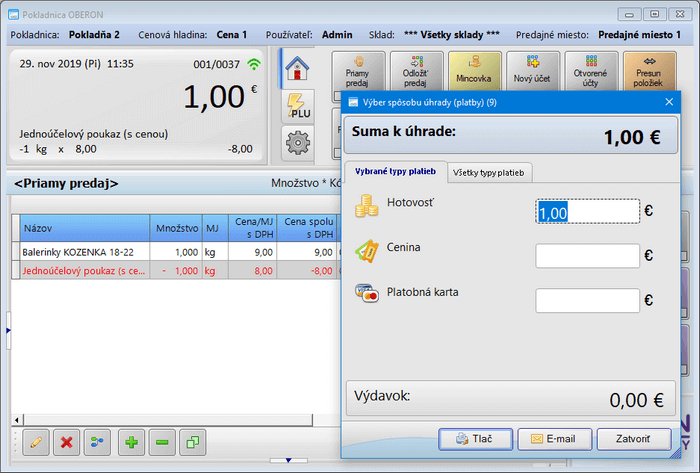
Task: Switch to Všetky typy platieb tab
Action: (x=490, y=173)
